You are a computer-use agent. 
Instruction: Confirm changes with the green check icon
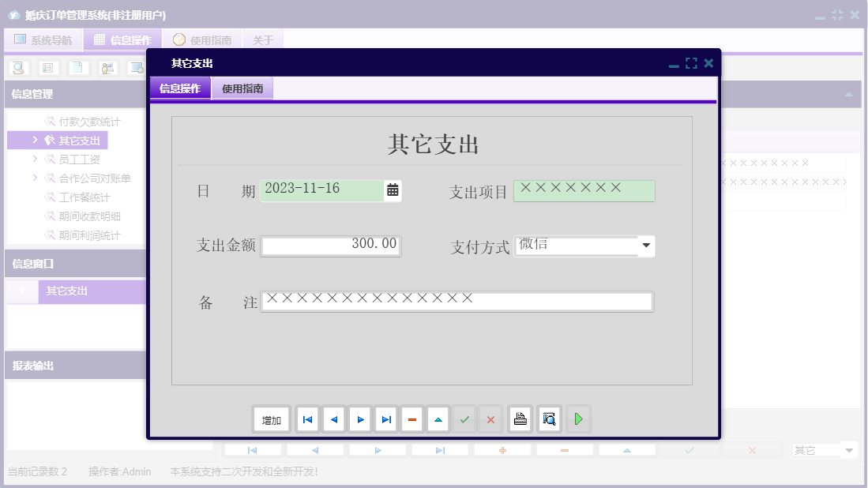tap(464, 419)
